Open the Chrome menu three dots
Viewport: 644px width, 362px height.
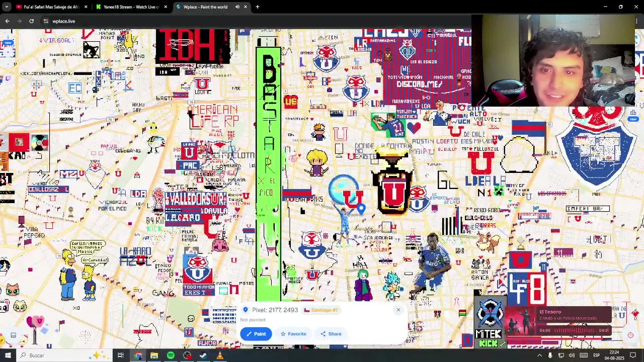pos(636,21)
